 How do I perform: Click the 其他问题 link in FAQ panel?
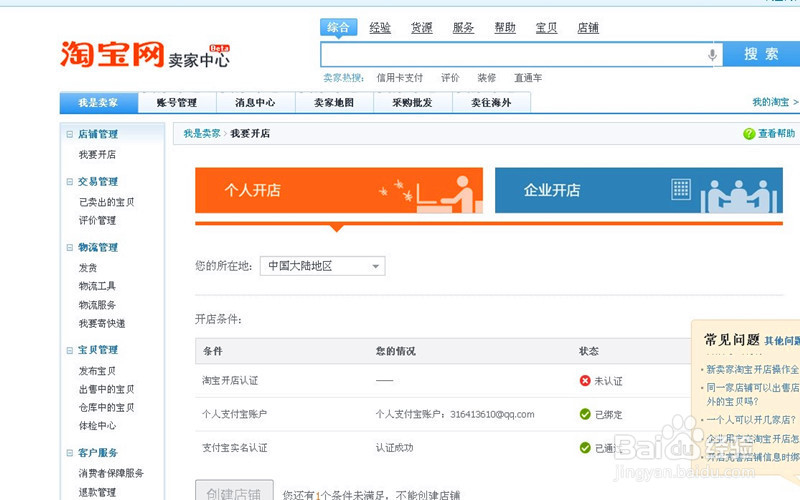tap(782, 341)
